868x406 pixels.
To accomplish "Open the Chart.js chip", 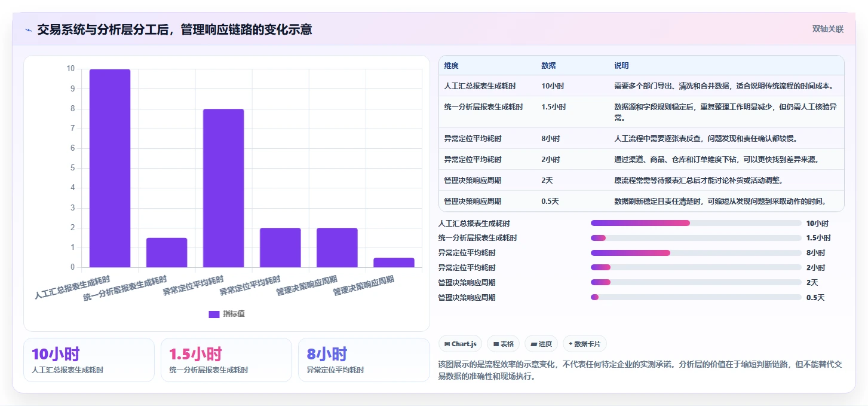I will 460,344.
